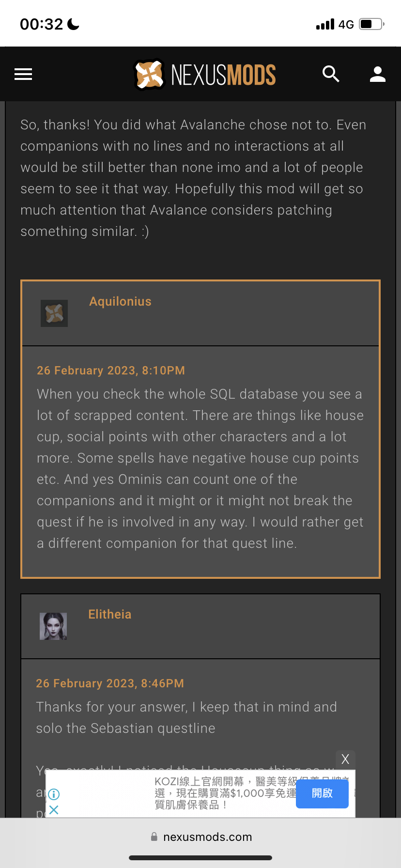Tap the Nexus Mods logo emblem
The width and height of the screenshot is (401, 868).
149,75
